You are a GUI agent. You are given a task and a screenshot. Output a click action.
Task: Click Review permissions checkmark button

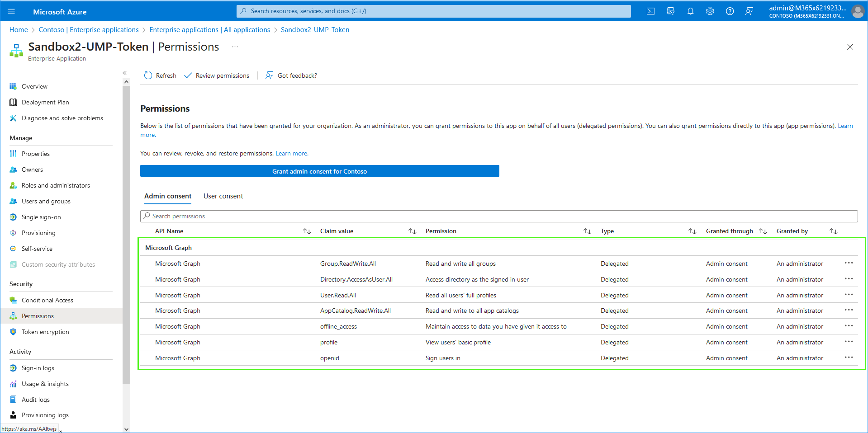click(217, 75)
